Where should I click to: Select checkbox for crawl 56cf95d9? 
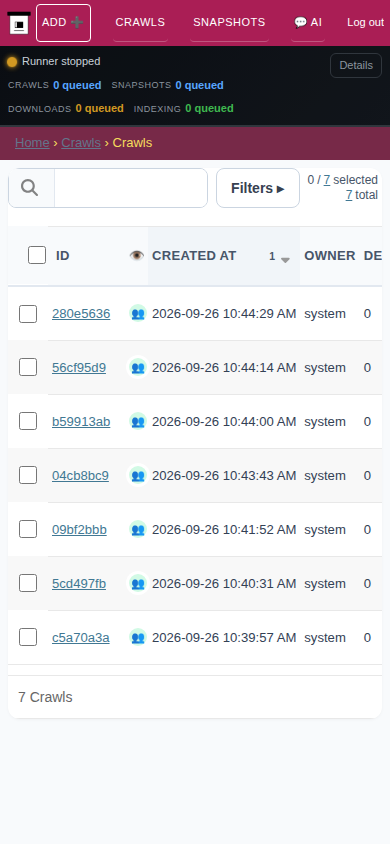(x=28, y=368)
